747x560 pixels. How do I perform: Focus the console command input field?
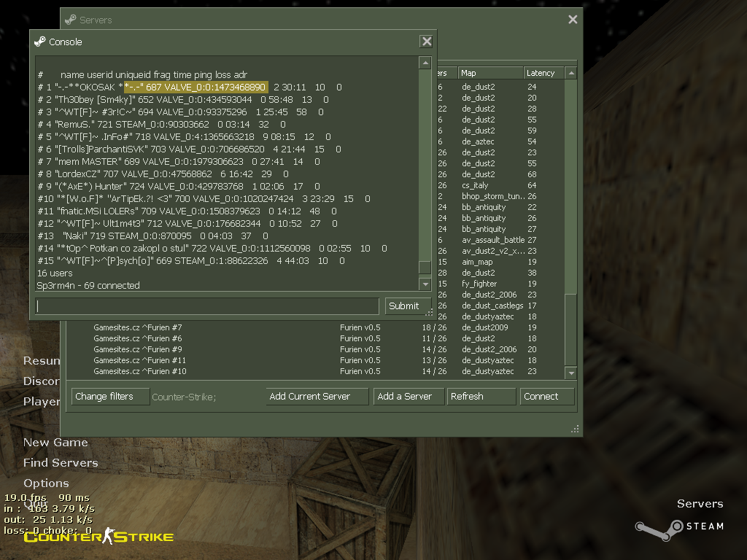[x=207, y=306]
